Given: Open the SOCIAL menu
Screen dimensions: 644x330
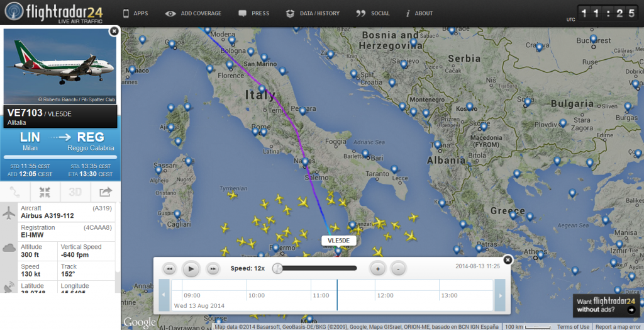Looking at the screenshot, I should coord(373,13).
